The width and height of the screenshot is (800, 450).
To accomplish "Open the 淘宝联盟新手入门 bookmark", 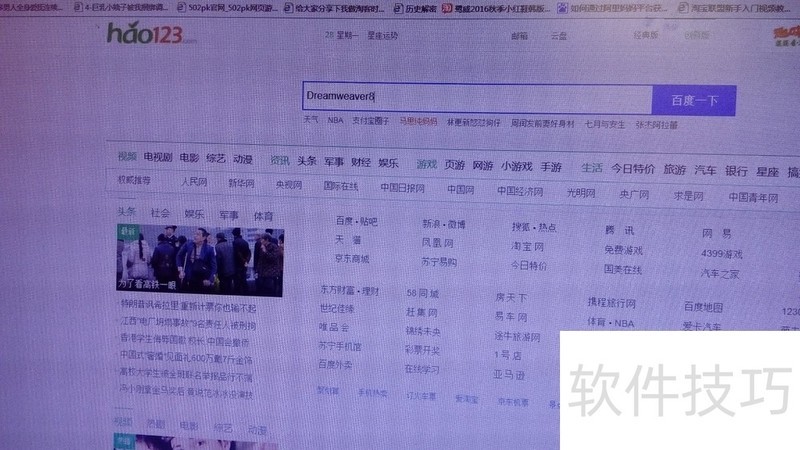I will click(735, 8).
